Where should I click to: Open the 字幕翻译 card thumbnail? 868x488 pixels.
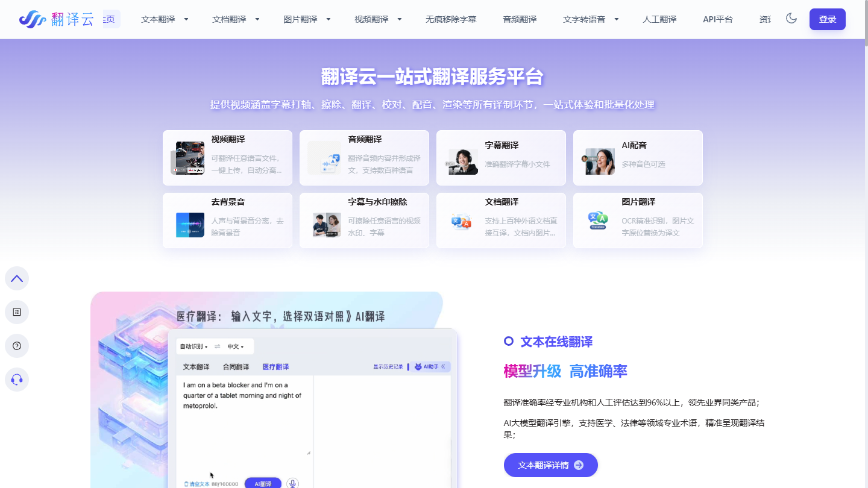tap(461, 161)
